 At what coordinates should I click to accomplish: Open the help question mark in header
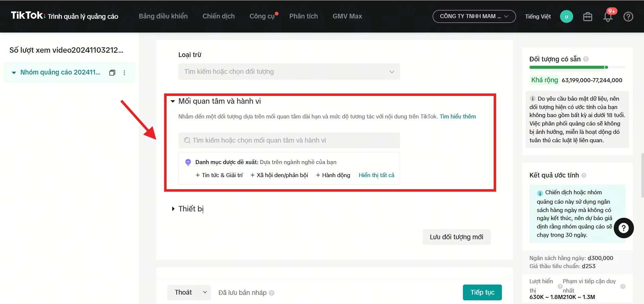628,16
